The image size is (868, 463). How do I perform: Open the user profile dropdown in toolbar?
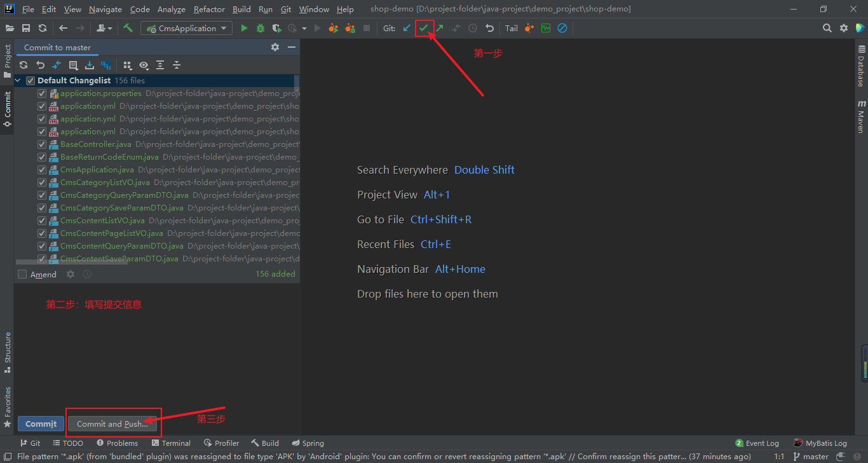pyautogui.click(x=104, y=28)
